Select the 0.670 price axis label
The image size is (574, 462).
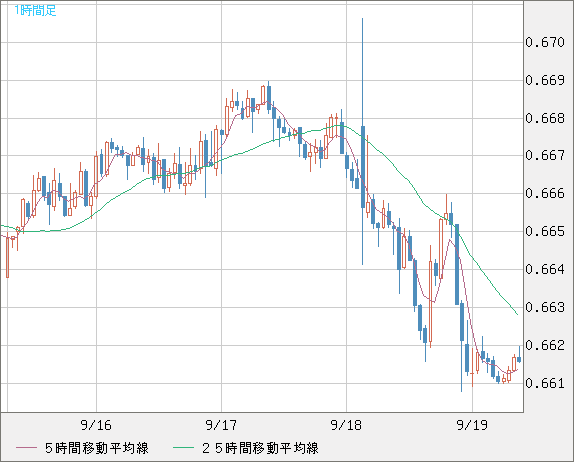(545, 42)
